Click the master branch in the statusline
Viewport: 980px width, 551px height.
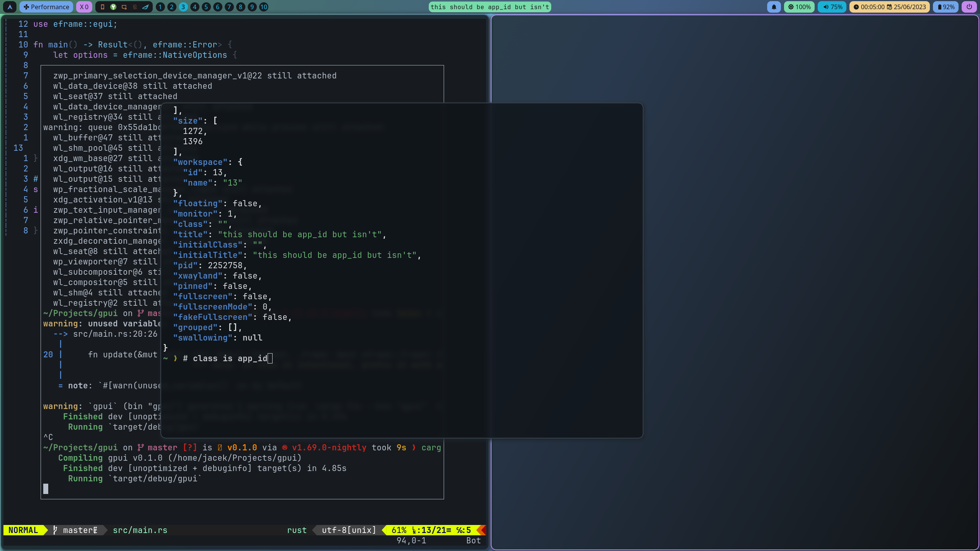coord(80,530)
